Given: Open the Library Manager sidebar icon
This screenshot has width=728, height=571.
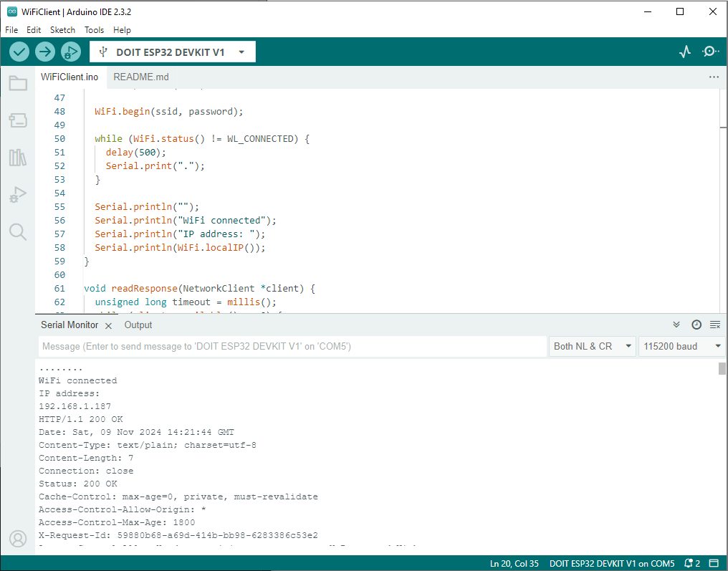Looking at the screenshot, I should point(18,158).
